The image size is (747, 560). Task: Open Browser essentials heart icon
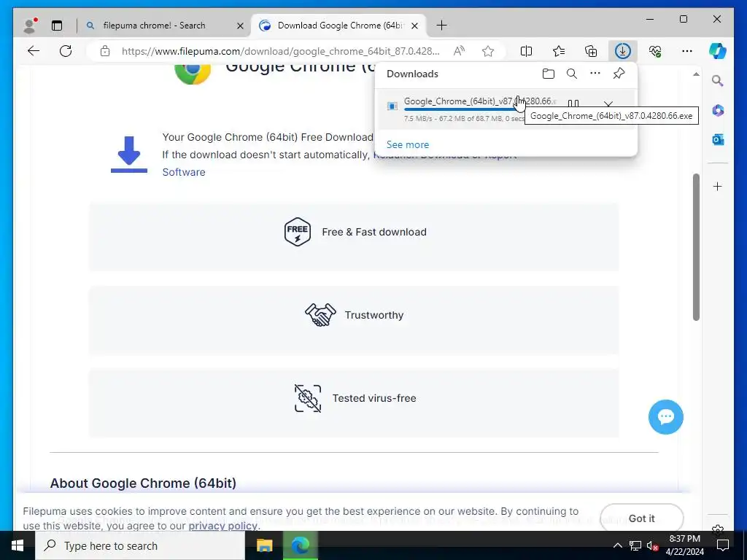point(655,51)
